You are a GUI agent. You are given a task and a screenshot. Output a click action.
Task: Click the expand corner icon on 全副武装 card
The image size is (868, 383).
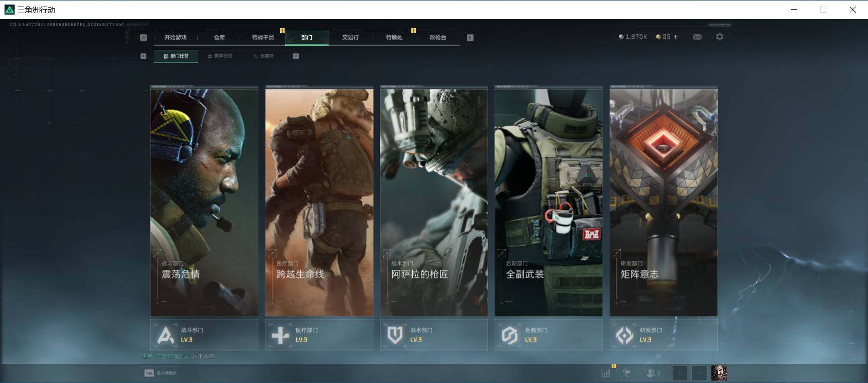[502, 253]
